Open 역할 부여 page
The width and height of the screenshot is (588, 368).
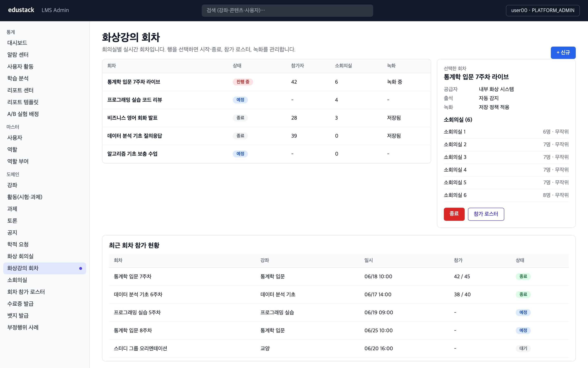[x=45, y=161]
